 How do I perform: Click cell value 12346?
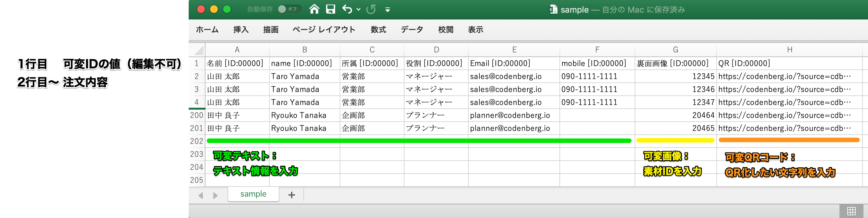coord(675,90)
